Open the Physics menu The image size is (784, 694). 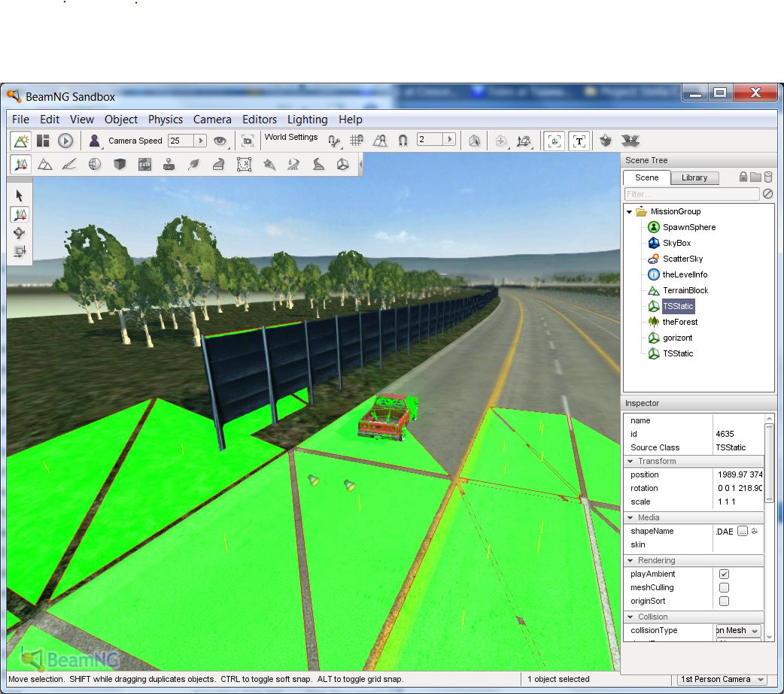pos(165,120)
